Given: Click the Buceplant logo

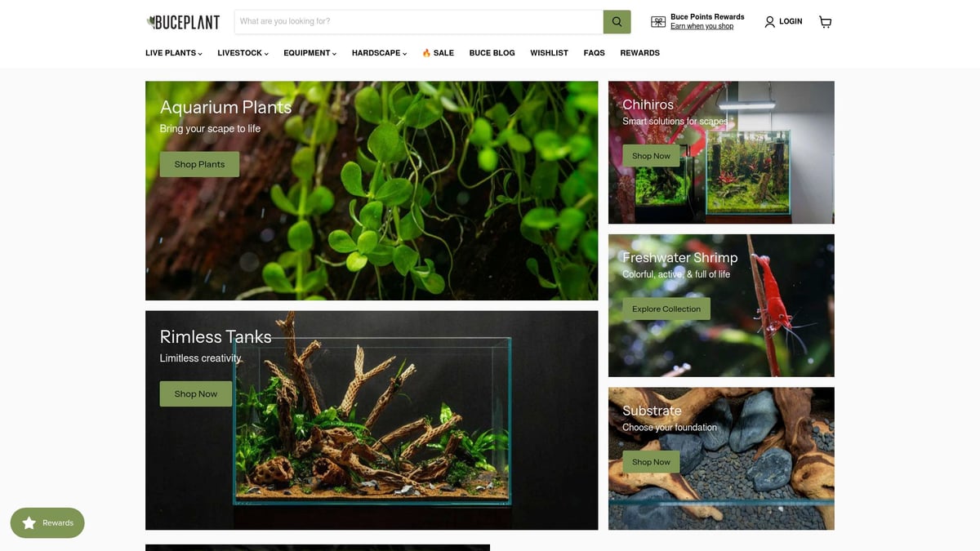Looking at the screenshot, I should pos(183,22).
